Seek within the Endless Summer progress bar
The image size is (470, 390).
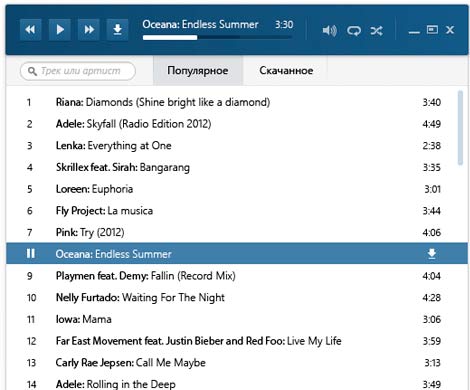[218, 38]
